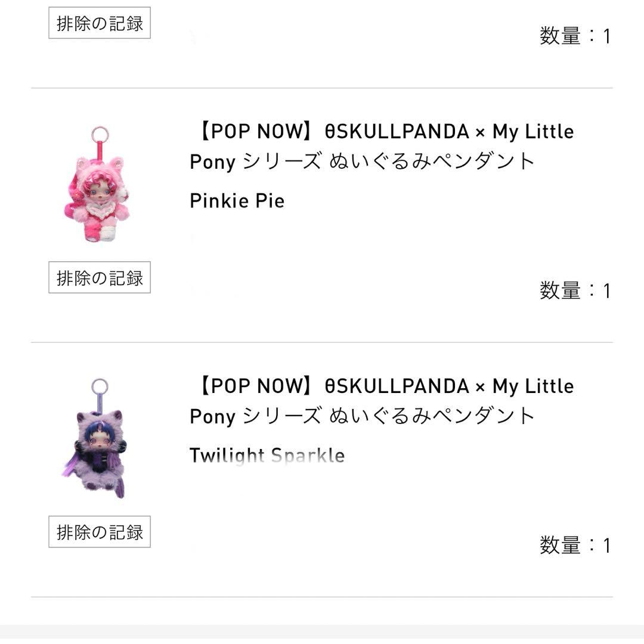Click the topmost 排除の記録 button

pyautogui.click(x=99, y=23)
